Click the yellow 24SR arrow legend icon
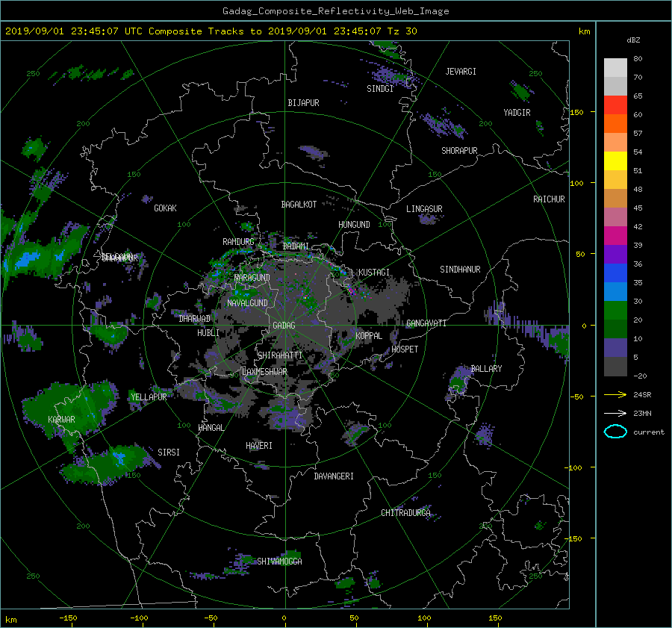Screen dimensions: 672x628 (615, 394)
